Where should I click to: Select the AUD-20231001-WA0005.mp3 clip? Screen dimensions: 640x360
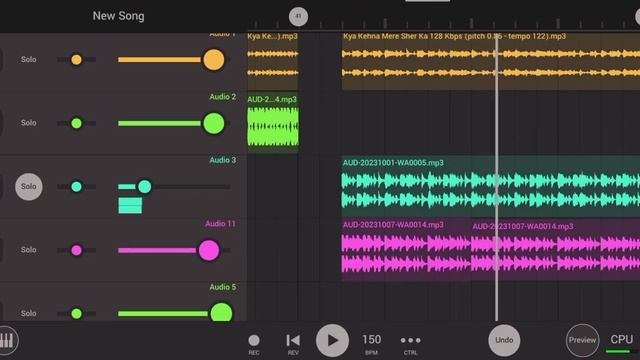[491, 187]
